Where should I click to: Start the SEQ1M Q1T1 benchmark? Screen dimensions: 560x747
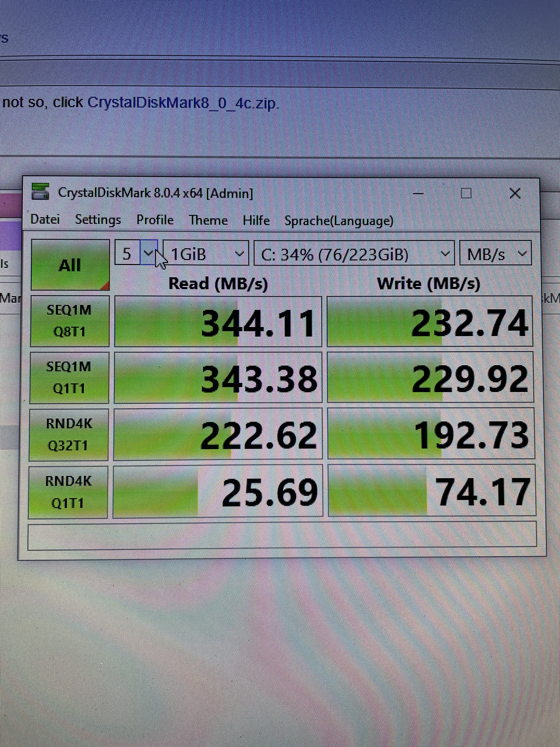pos(69,378)
